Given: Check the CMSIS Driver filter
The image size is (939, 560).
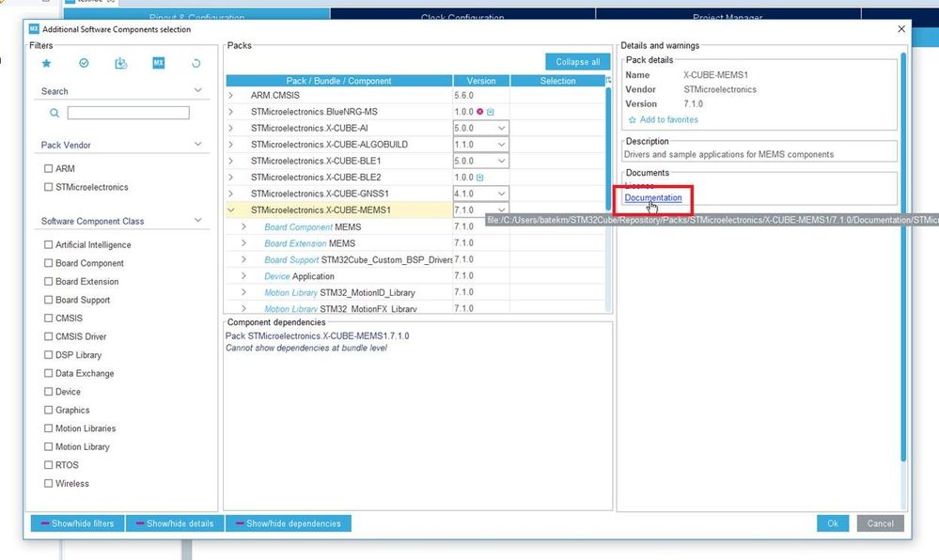Looking at the screenshot, I should tap(49, 336).
